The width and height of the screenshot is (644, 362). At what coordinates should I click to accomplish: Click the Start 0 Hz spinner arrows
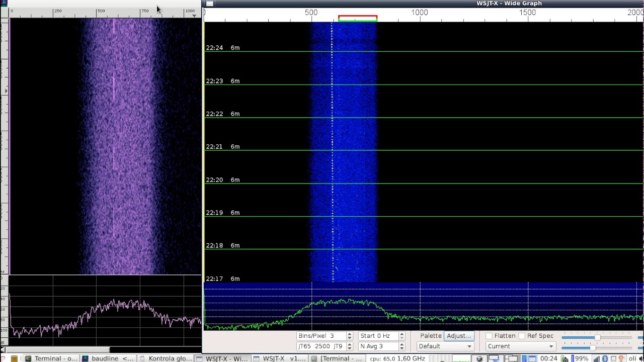click(401, 336)
